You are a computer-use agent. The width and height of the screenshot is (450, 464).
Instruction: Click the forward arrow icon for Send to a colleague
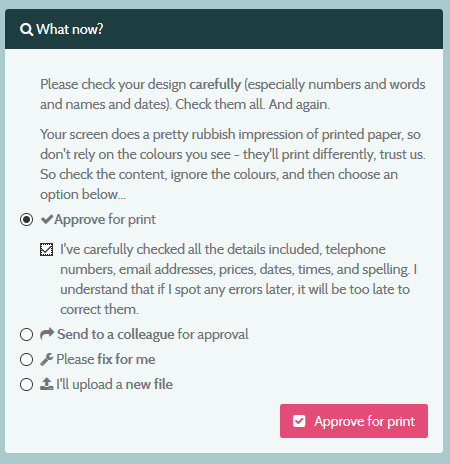click(x=47, y=334)
